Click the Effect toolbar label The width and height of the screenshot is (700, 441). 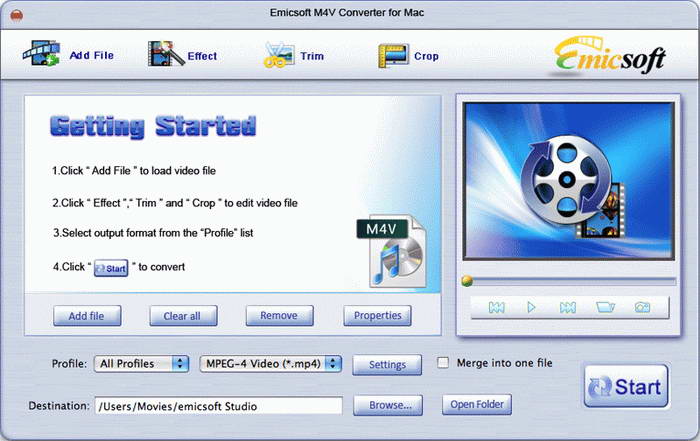point(202,56)
